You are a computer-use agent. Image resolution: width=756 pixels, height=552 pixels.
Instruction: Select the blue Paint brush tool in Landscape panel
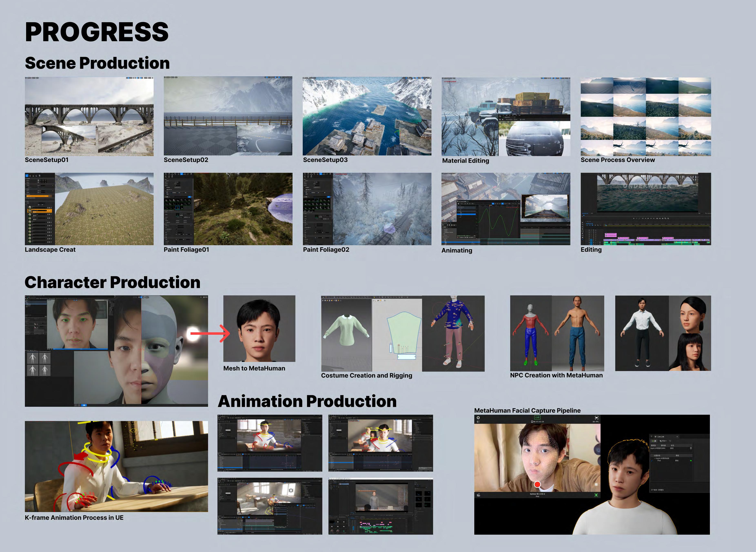27,176
